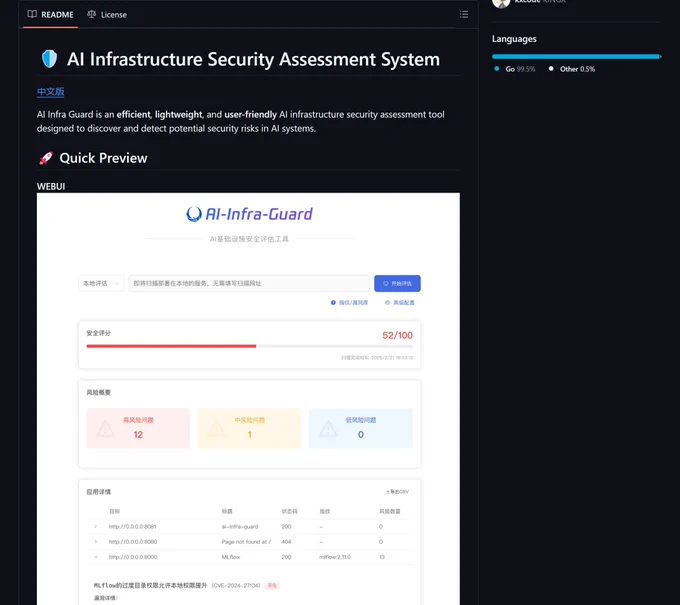The image size is (680, 605).
Task: Click the mlflow:2.11.0 fingerprint cell
Action: pyautogui.click(x=335, y=557)
